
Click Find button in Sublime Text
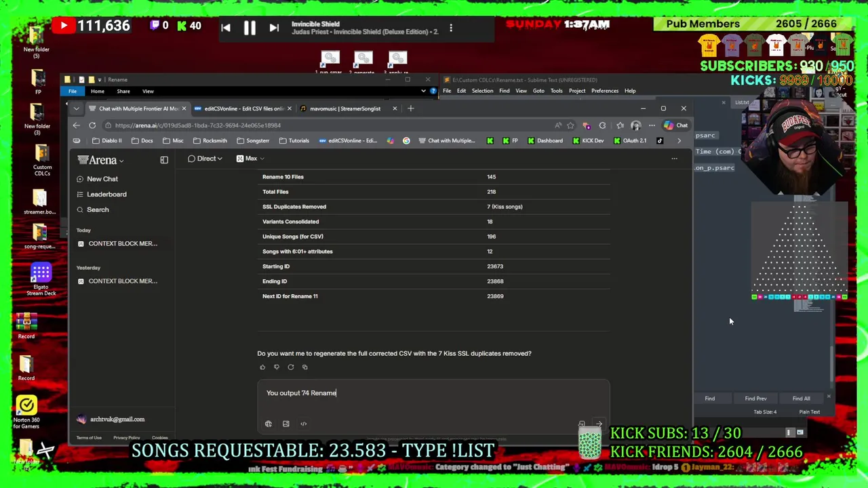pos(709,399)
